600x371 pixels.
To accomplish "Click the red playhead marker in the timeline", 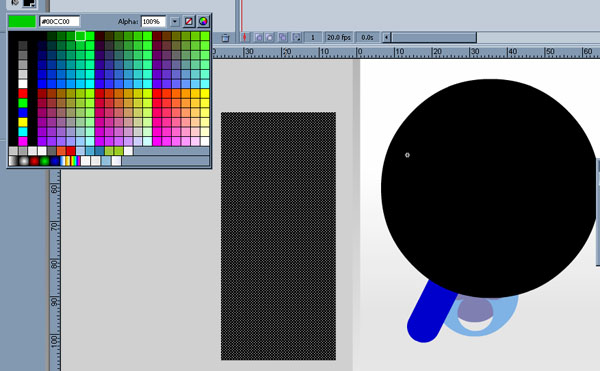I will [241, 15].
